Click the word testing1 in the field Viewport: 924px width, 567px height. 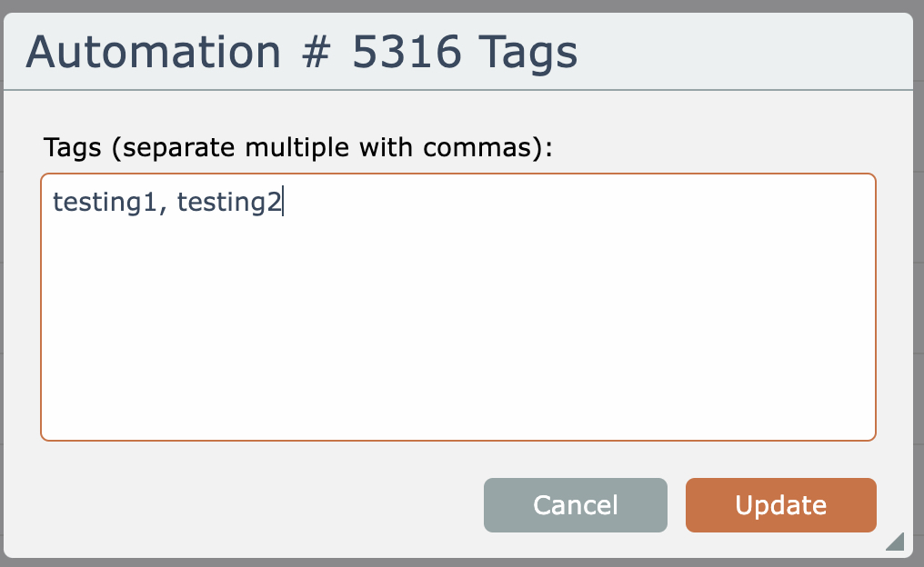(103, 202)
